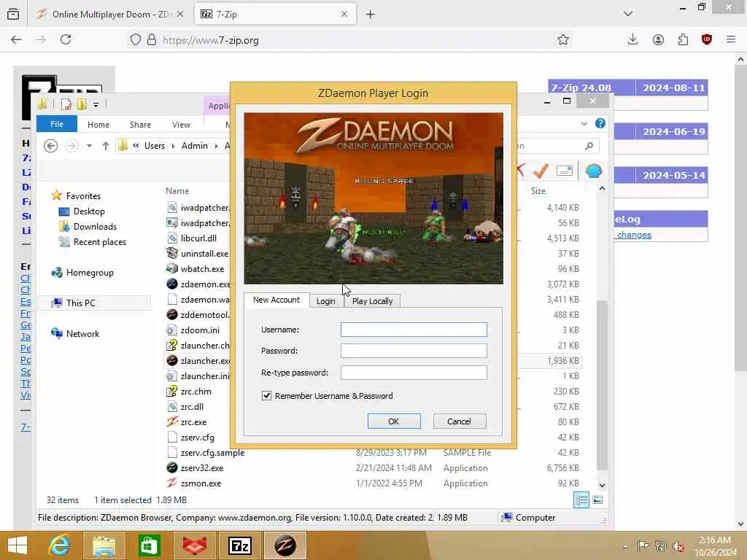This screenshot has height=560, width=747.
Task: Select the New Account tab
Action: (276, 300)
